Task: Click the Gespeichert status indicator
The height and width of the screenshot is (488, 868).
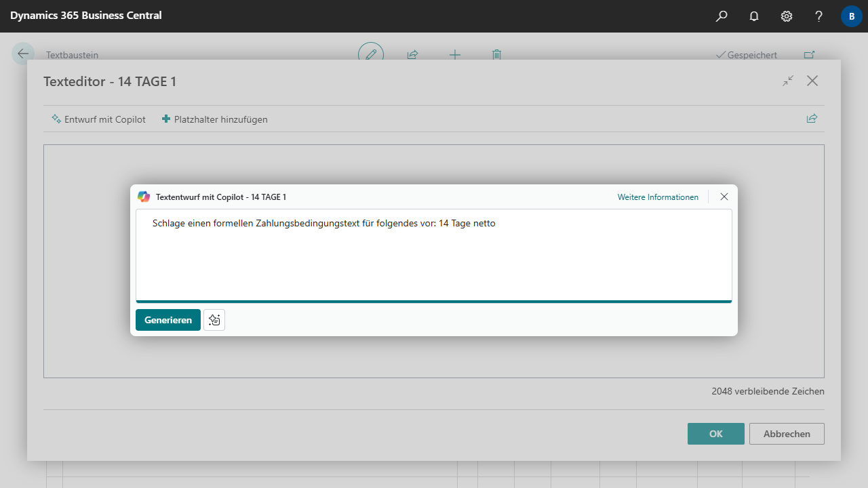Action: [x=747, y=55]
